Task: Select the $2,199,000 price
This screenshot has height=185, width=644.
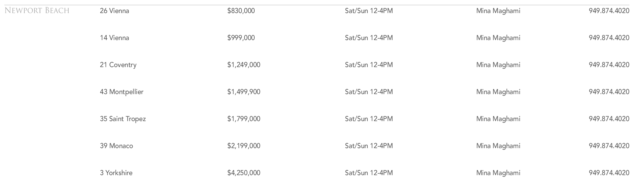Action: (244, 146)
